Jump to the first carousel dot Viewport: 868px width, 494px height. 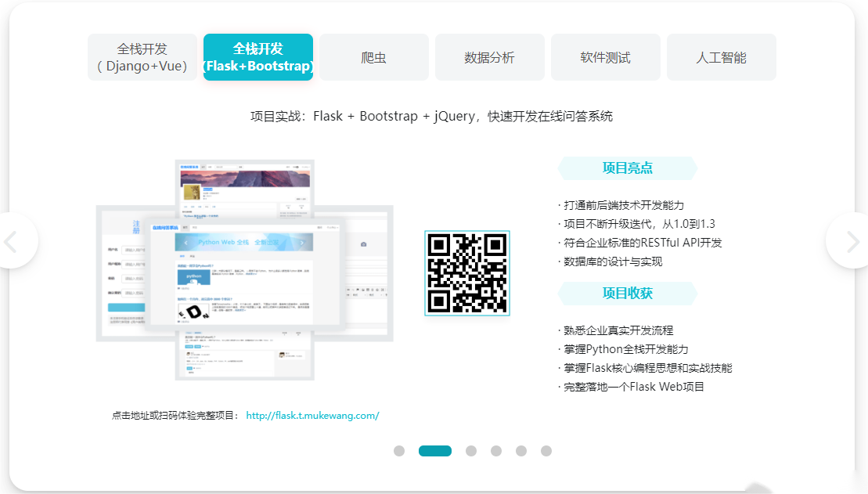(x=399, y=451)
